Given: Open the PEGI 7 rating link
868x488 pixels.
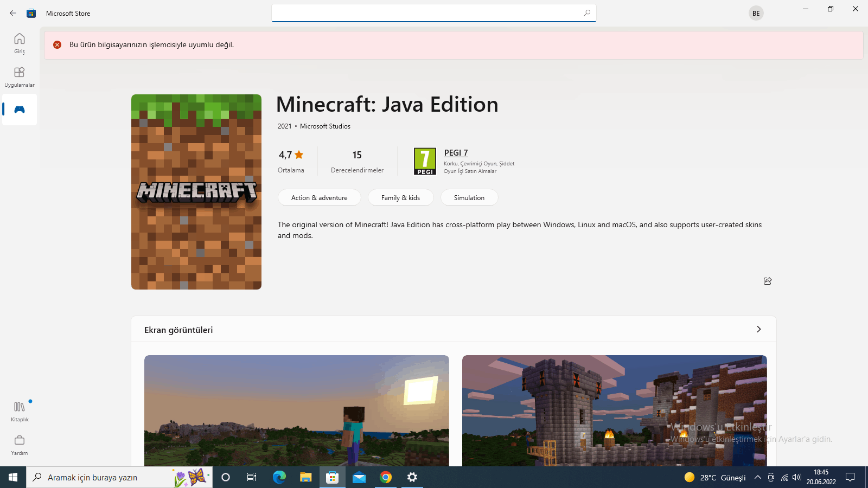Looking at the screenshot, I should [x=456, y=153].
